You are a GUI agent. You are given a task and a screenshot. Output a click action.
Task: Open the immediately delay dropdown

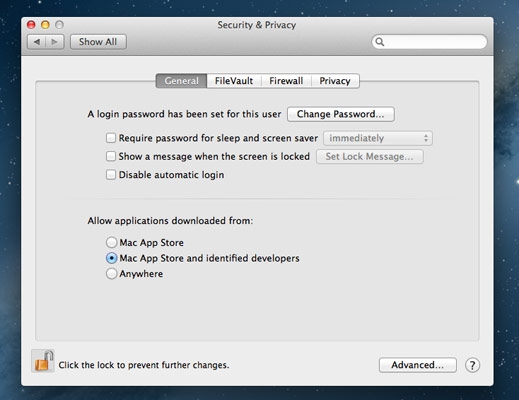(378, 138)
